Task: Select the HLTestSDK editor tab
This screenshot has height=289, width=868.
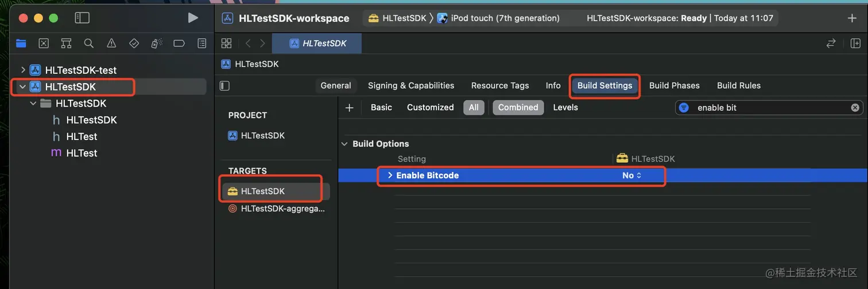Action: click(317, 43)
